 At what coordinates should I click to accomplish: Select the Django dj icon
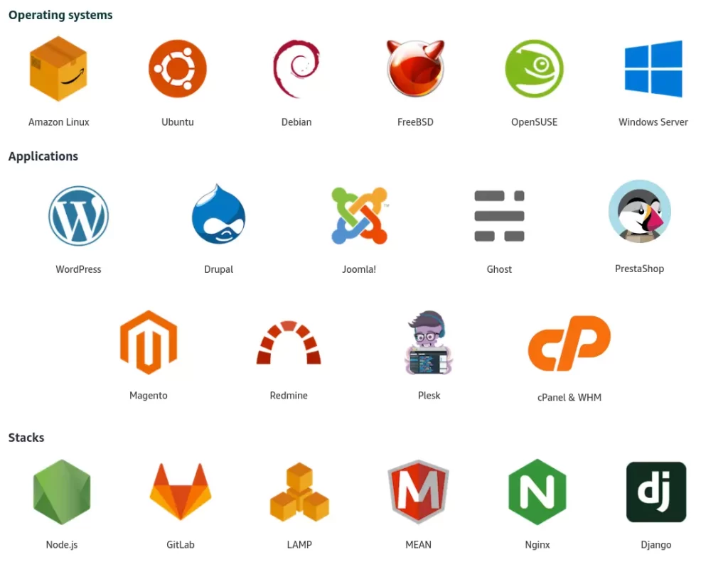pyautogui.click(x=656, y=492)
